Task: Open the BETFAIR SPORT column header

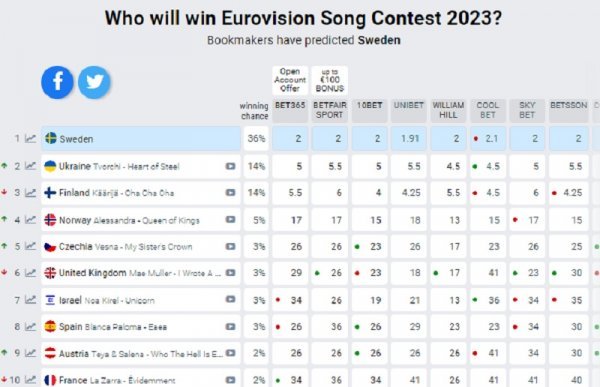Action: [329, 111]
